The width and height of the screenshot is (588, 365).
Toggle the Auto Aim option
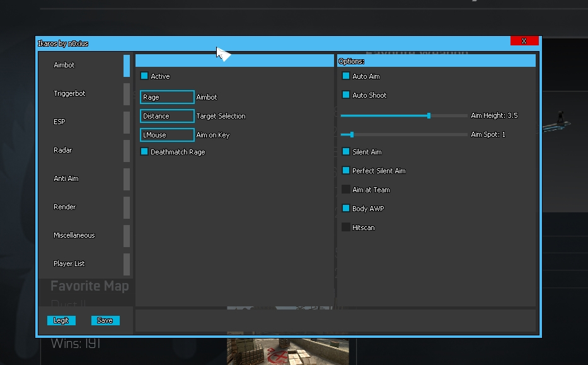[346, 76]
